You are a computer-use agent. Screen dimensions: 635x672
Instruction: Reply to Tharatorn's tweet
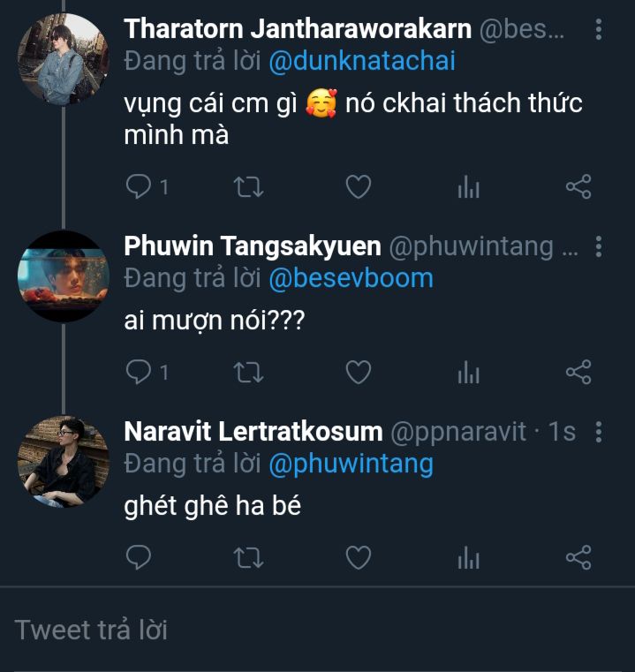point(140,187)
